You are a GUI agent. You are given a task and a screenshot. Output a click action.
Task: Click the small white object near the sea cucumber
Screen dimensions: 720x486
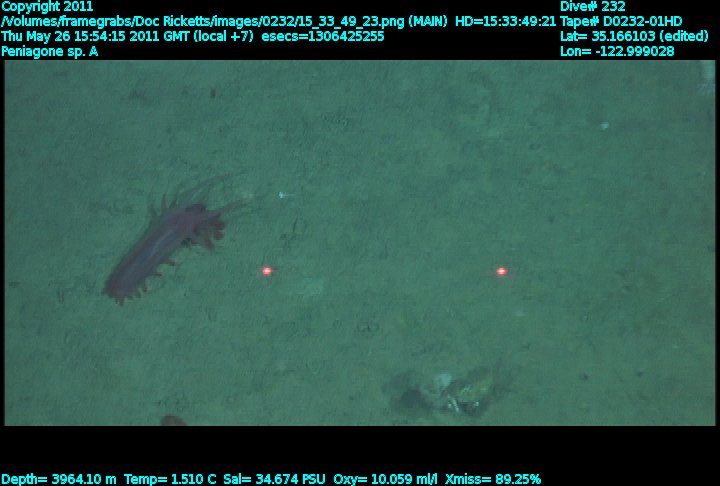coord(283,195)
